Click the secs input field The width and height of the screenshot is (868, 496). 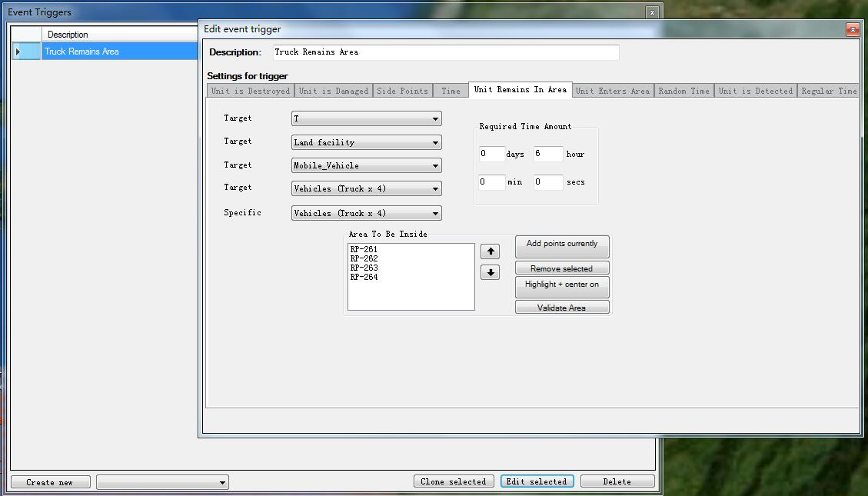548,182
